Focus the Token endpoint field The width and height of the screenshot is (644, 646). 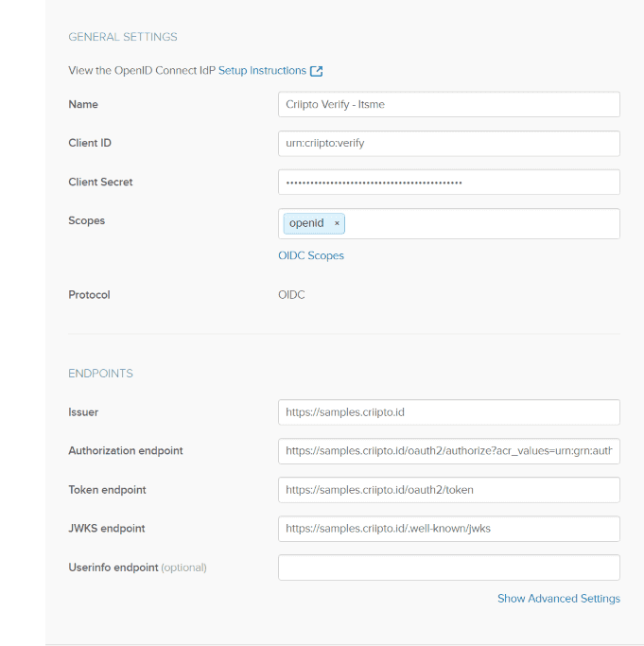pos(448,490)
